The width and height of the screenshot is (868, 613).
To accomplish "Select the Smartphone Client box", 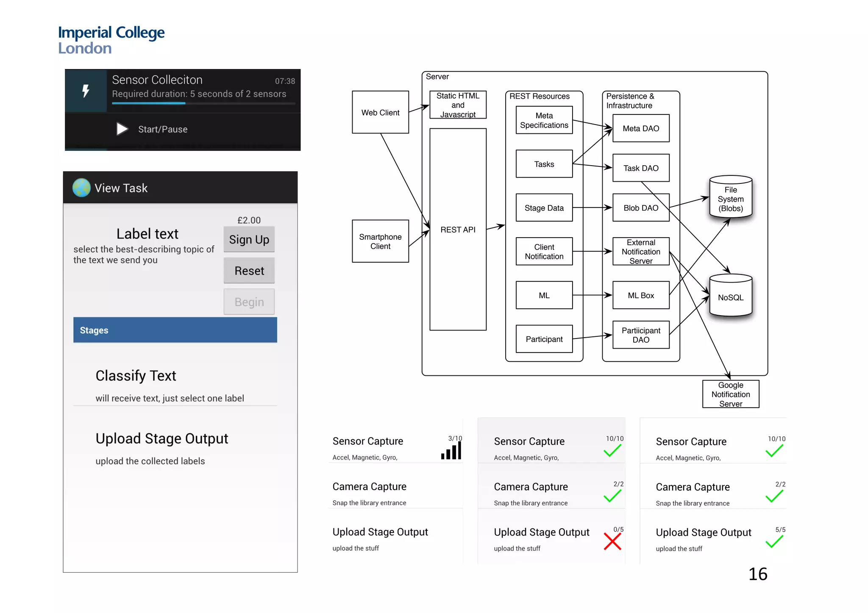I will 380,241.
